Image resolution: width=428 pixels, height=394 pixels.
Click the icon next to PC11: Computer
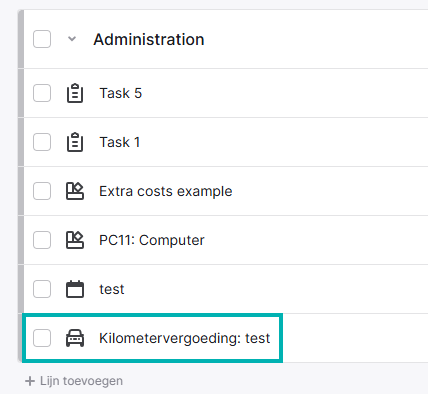(x=75, y=240)
